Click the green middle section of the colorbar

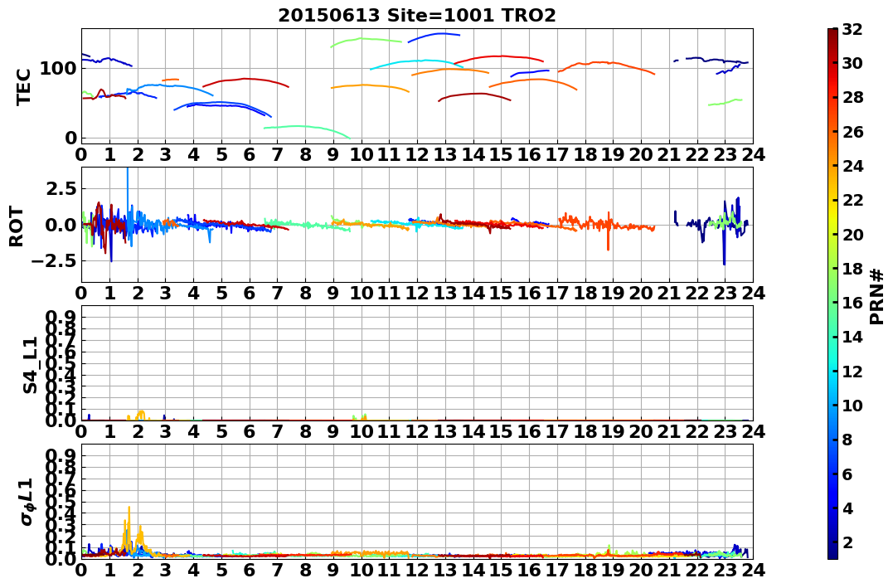pos(832,294)
